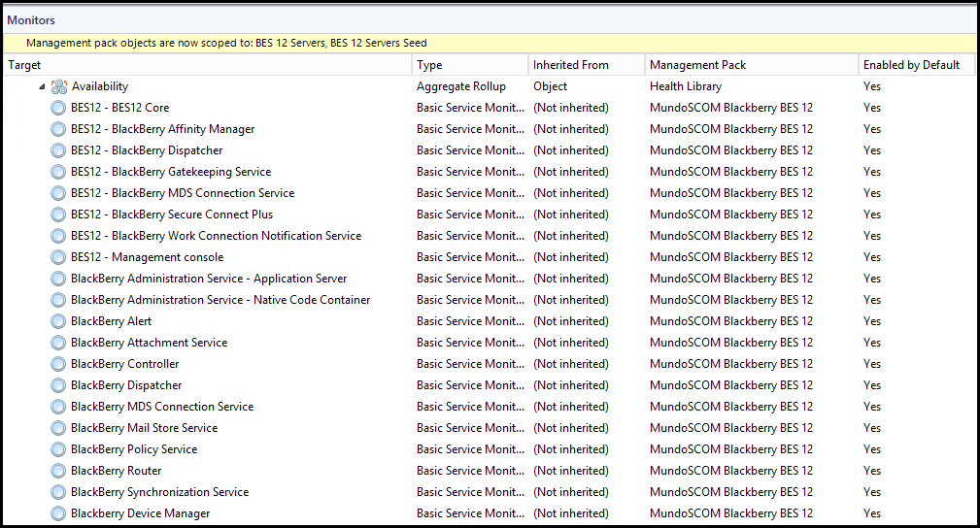Screen dimensions: 980x528
Task: Click BES12 Work Connection Notification Service icon
Action: pyautogui.click(x=58, y=236)
